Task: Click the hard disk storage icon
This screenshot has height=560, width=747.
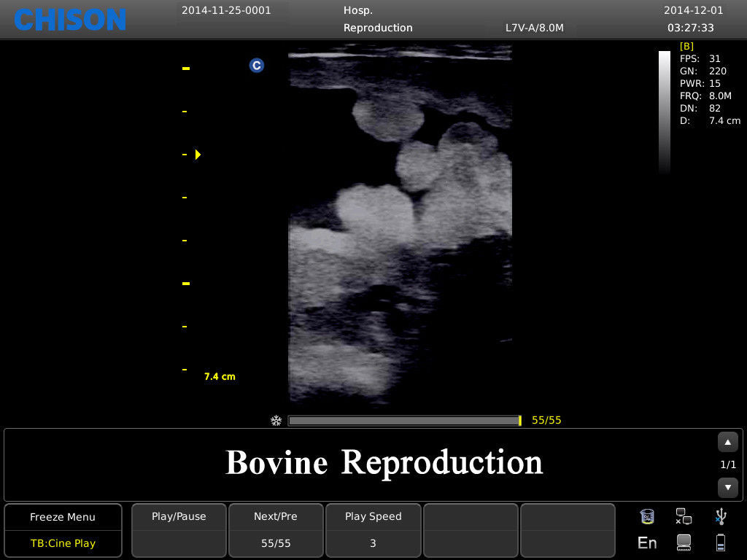Action: pos(684,542)
